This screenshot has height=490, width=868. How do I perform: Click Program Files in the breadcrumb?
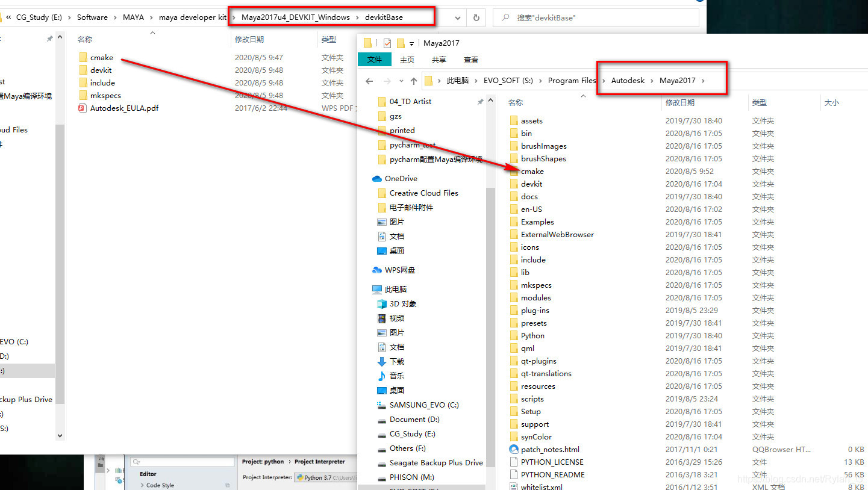(x=572, y=81)
